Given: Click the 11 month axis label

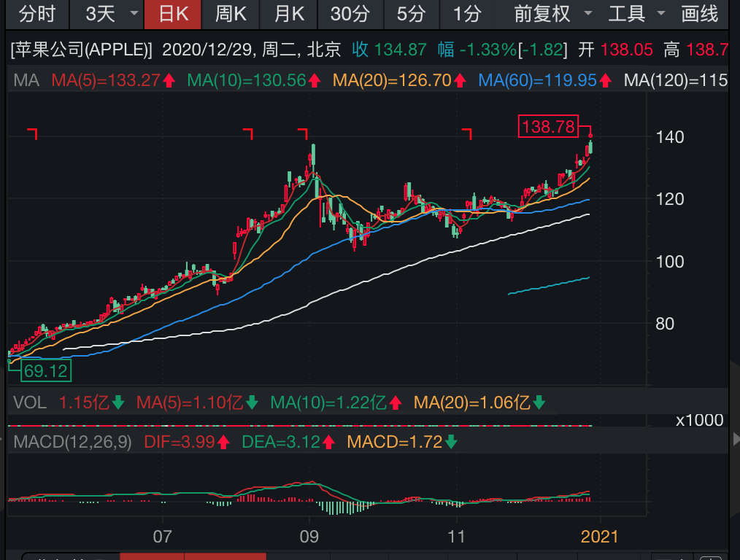Looking at the screenshot, I should tap(456, 537).
